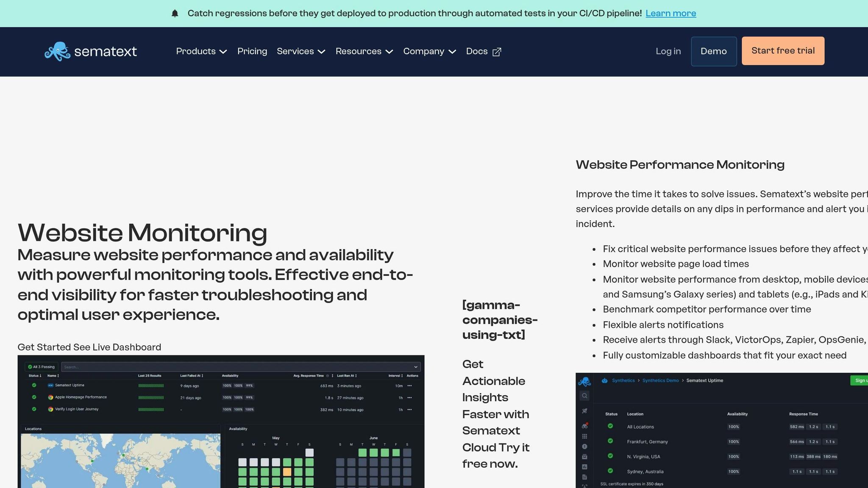
Task: Click the Get Started link
Action: pyautogui.click(x=44, y=347)
